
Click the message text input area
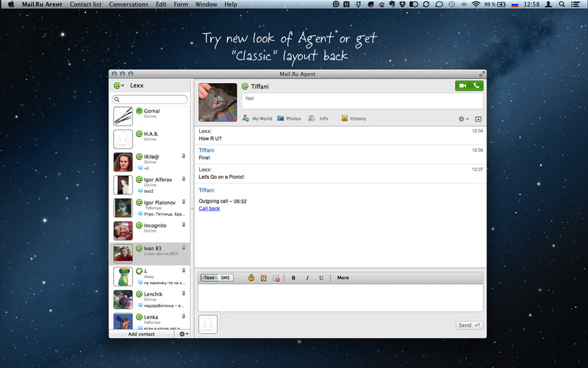pyautogui.click(x=340, y=298)
